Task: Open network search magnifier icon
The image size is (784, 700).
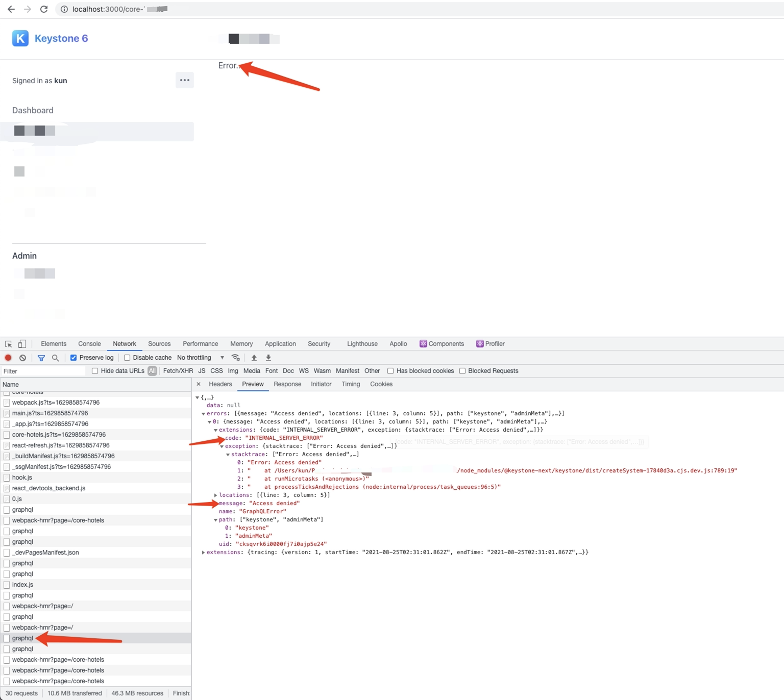Action: pos(55,358)
